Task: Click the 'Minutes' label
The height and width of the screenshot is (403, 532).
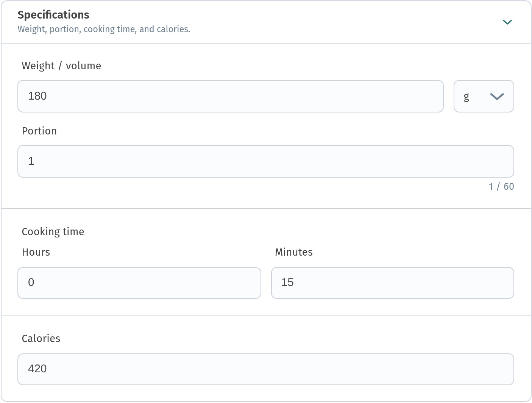Action: click(x=294, y=252)
